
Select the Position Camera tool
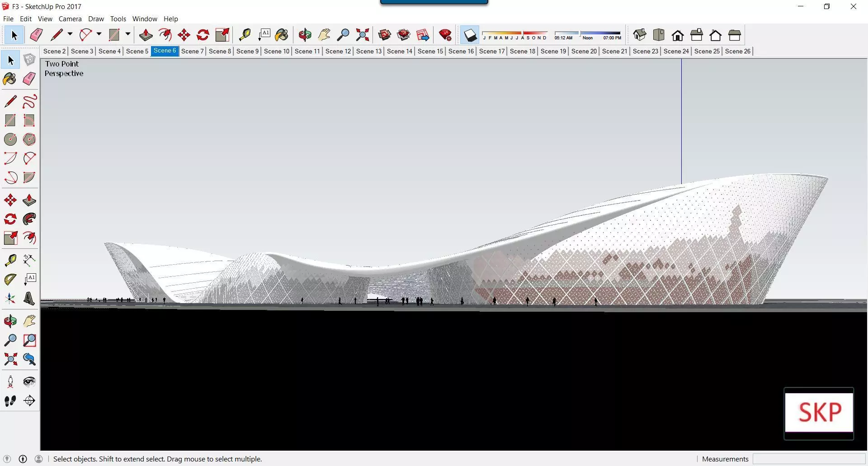tap(10, 382)
